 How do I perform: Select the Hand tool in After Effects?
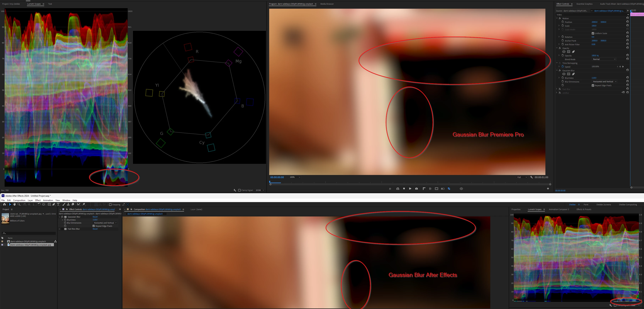click(15, 204)
